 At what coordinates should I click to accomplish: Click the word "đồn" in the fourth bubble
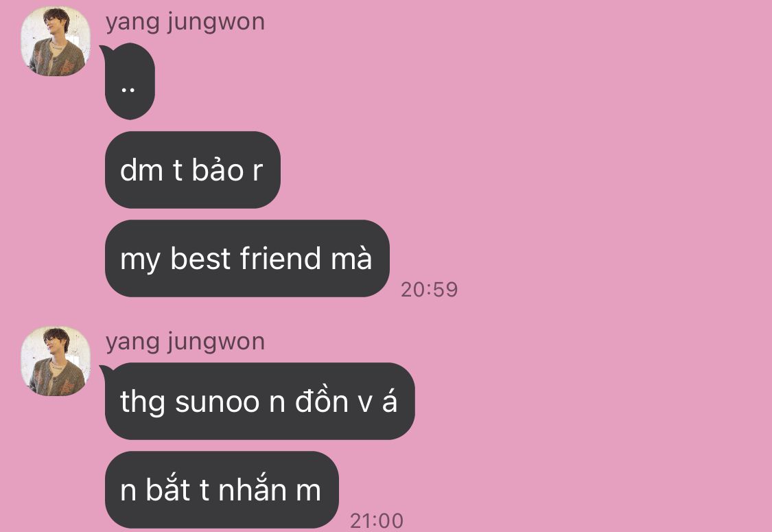322,401
